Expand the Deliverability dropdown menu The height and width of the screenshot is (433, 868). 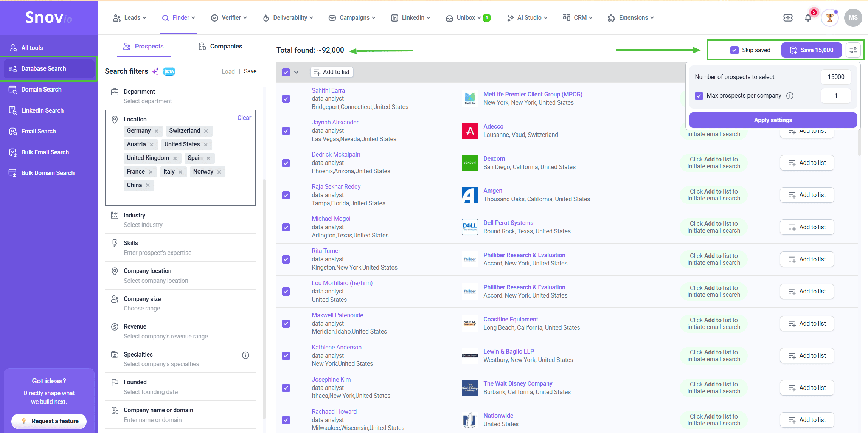tap(288, 18)
